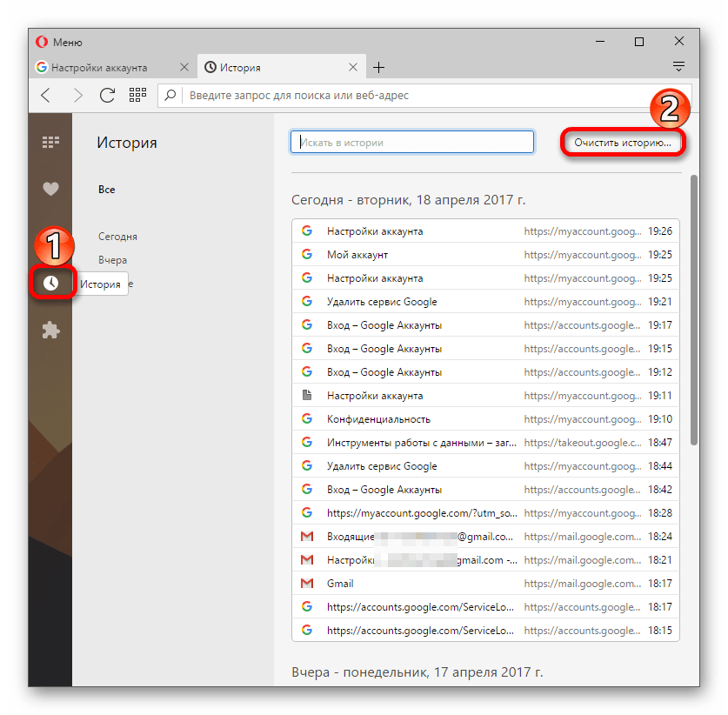Click the search magnifier icon in address bar
Screen dimensions: 728x715
click(170, 95)
